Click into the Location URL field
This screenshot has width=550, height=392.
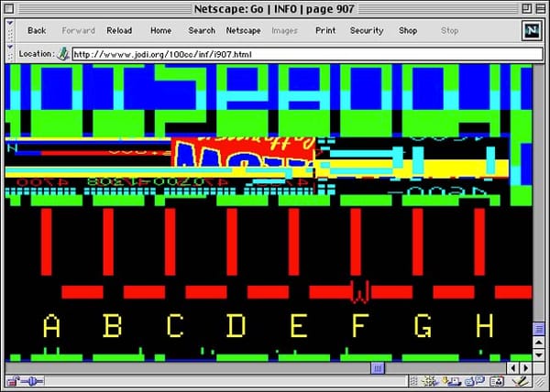(x=307, y=54)
